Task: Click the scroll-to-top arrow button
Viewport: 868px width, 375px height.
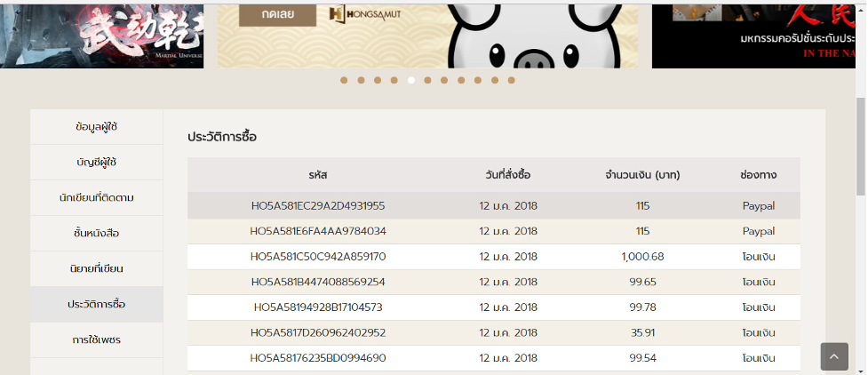Action: [834, 356]
